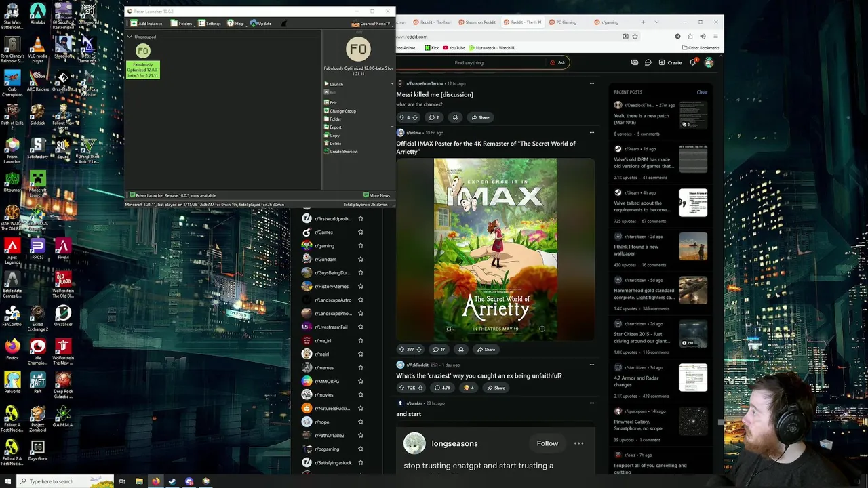868x488 pixels.
Task: Open the YouTube bookmark
Action: (454, 48)
